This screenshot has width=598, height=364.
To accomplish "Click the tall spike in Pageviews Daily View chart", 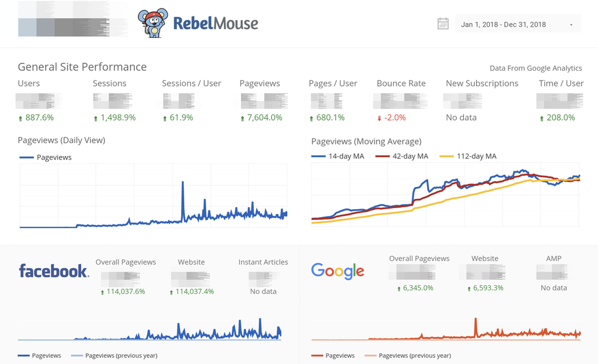I will (182, 183).
